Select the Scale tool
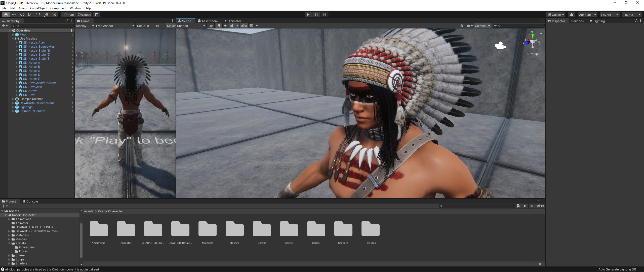Viewport: 644px width, 272px height. pyautogui.click(x=30, y=15)
